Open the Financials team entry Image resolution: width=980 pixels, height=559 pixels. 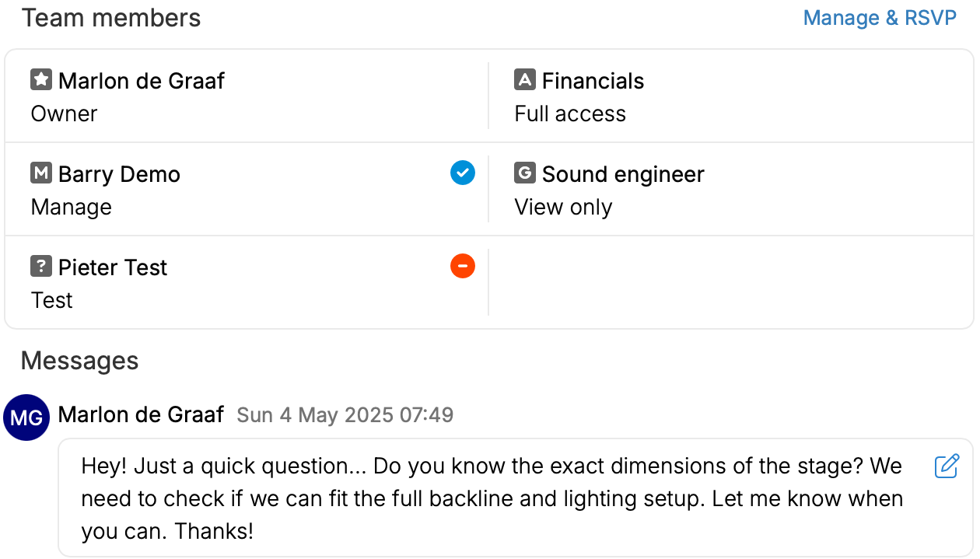[x=593, y=81]
